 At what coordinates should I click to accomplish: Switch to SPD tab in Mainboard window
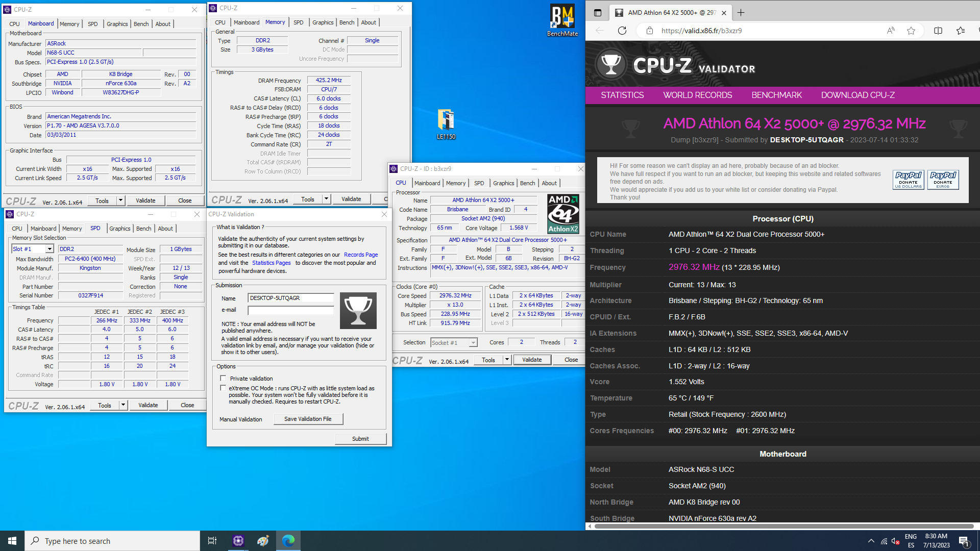pyautogui.click(x=92, y=24)
